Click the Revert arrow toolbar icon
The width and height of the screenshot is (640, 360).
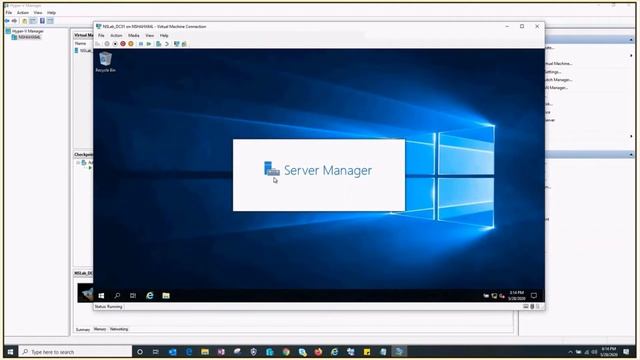(167, 44)
